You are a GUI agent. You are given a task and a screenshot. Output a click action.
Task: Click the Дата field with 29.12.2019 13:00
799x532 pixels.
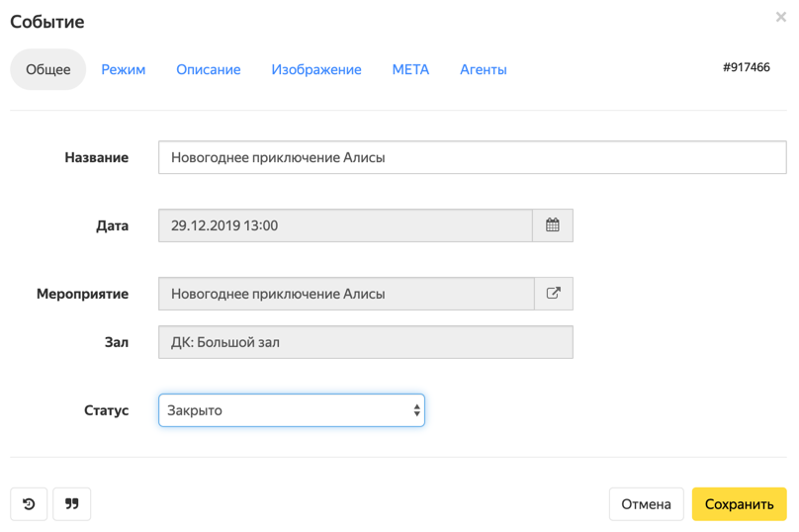[x=345, y=225]
